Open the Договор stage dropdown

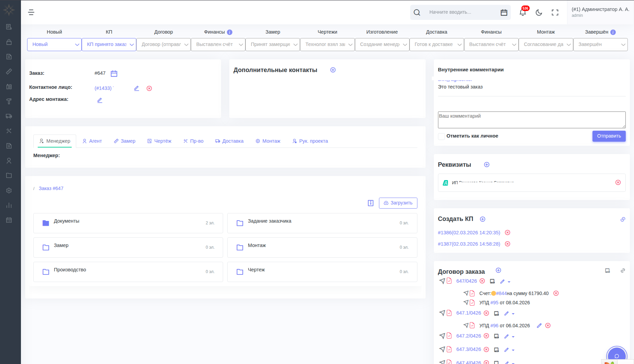click(x=163, y=45)
